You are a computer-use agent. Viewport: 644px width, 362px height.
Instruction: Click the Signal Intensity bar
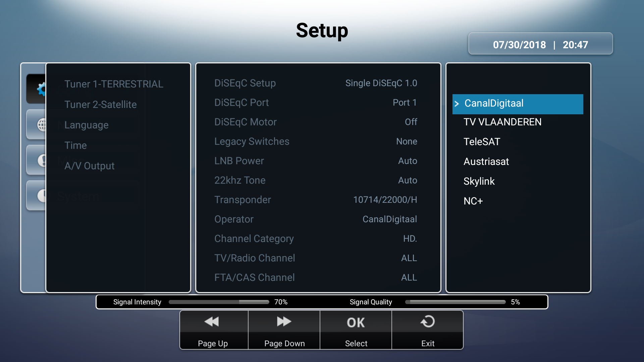(219, 302)
